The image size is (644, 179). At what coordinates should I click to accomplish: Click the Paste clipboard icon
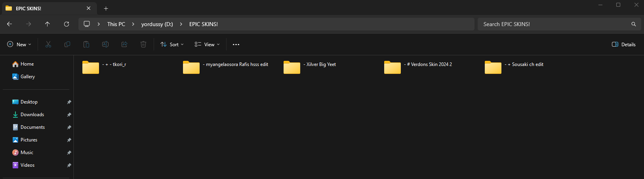(x=86, y=45)
